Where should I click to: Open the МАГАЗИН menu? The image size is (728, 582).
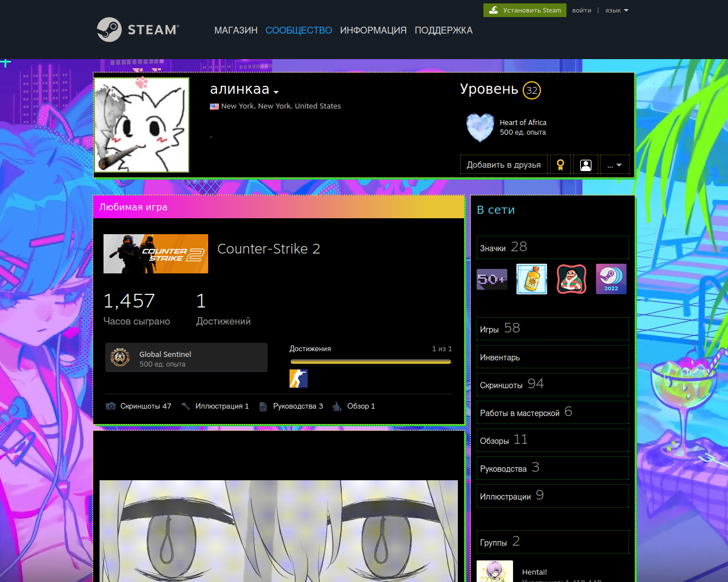pos(236,30)
